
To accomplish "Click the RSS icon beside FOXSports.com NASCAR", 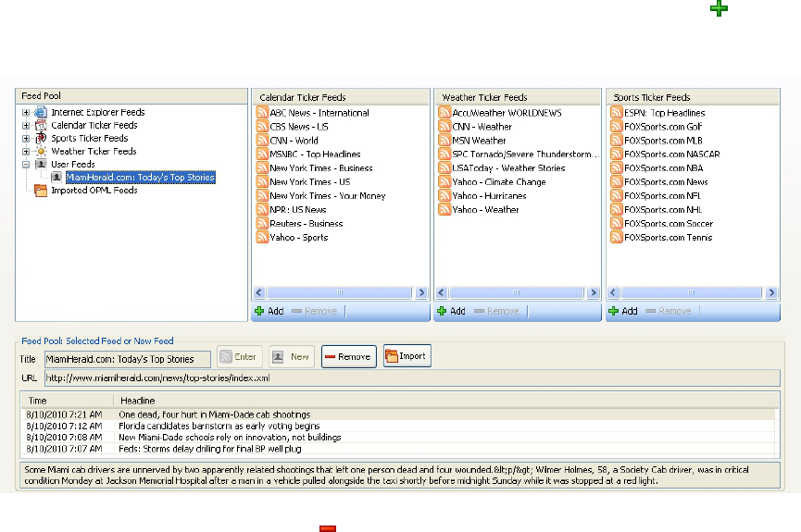I will coord(617,155).
